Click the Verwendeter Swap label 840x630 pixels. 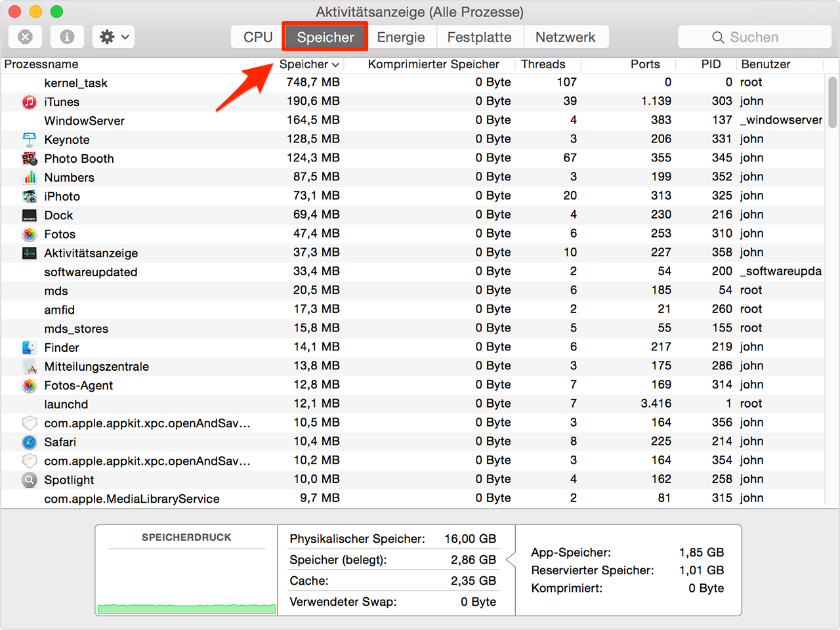coord(343,602)
